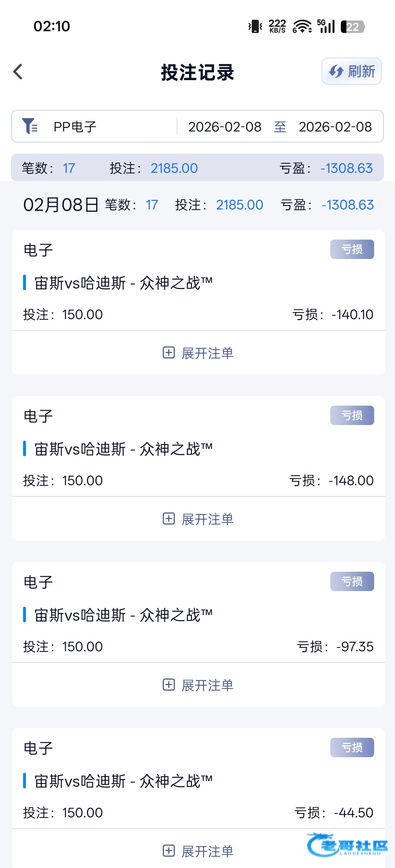Click the refresh arrows icon

pos(336,71)
